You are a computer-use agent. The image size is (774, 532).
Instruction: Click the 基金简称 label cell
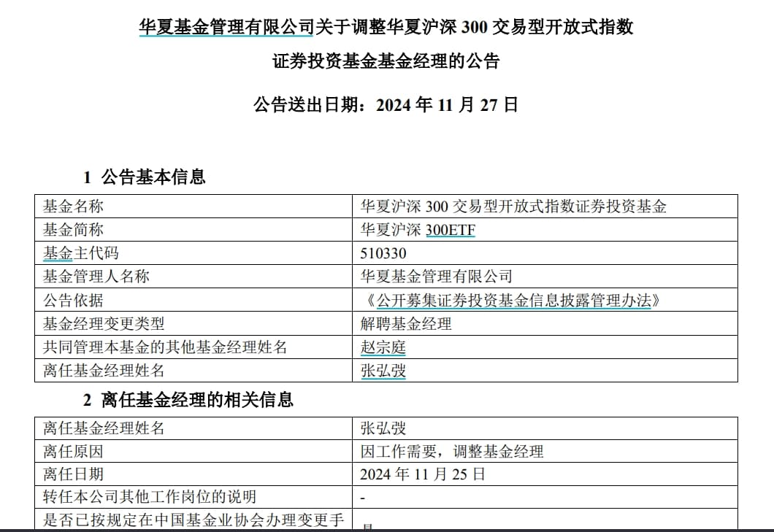click(73, 230)
